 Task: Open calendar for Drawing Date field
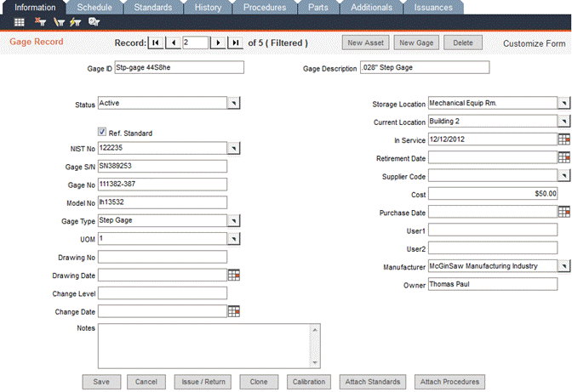click(234, 275)
